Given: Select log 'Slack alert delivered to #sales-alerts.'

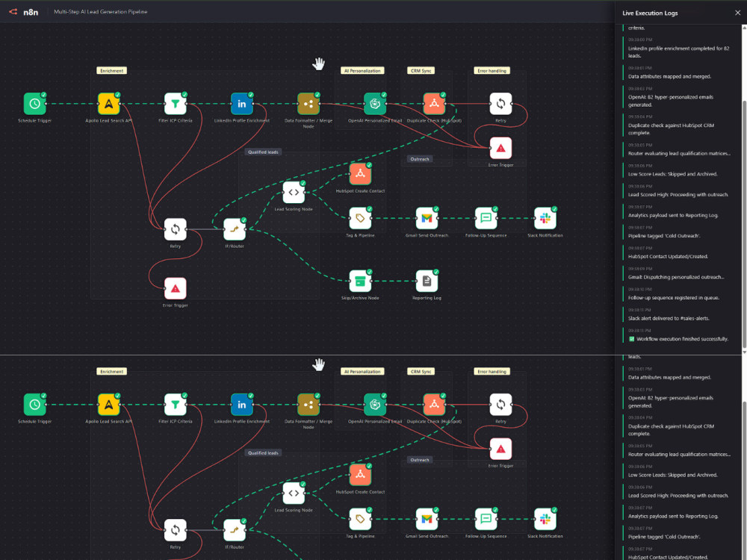Looking at the screenshot, I should click(669, 318).
